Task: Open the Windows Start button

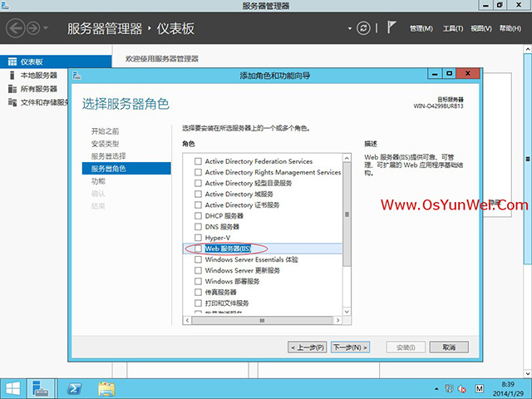Action: pyautogui.click(x=13, y=389)
